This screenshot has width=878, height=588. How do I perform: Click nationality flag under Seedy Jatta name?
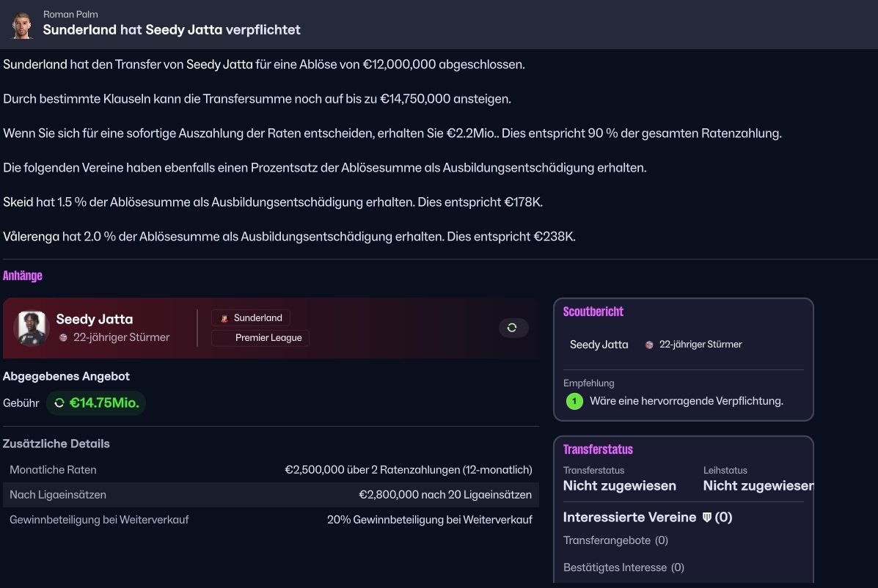(63, 338)
